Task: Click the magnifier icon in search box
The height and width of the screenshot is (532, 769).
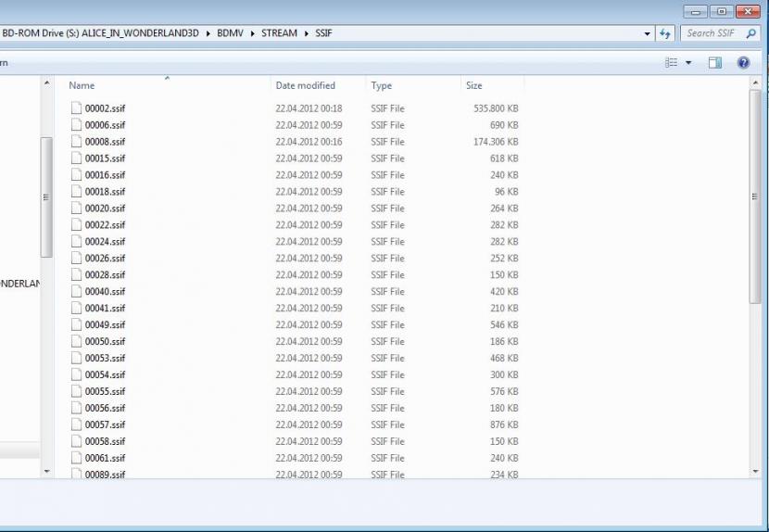Action: 750,33
